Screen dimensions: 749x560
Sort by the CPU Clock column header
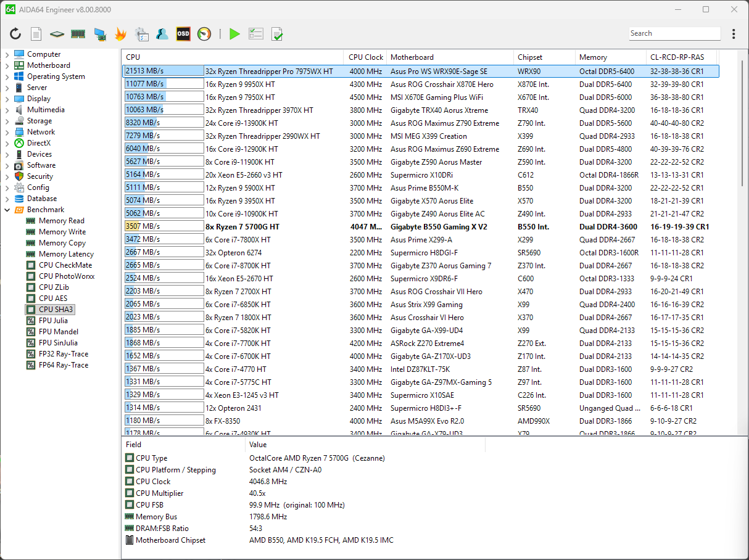tap(365, 57)
